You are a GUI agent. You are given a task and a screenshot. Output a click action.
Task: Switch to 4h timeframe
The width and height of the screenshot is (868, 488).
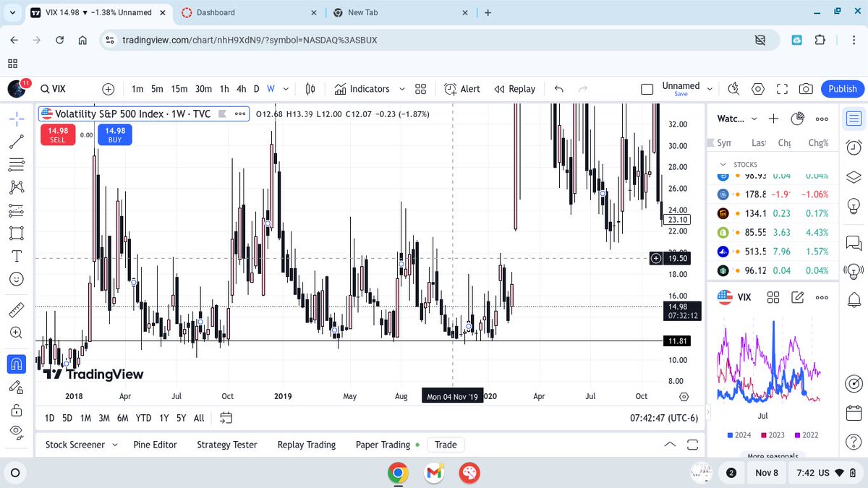242,89
